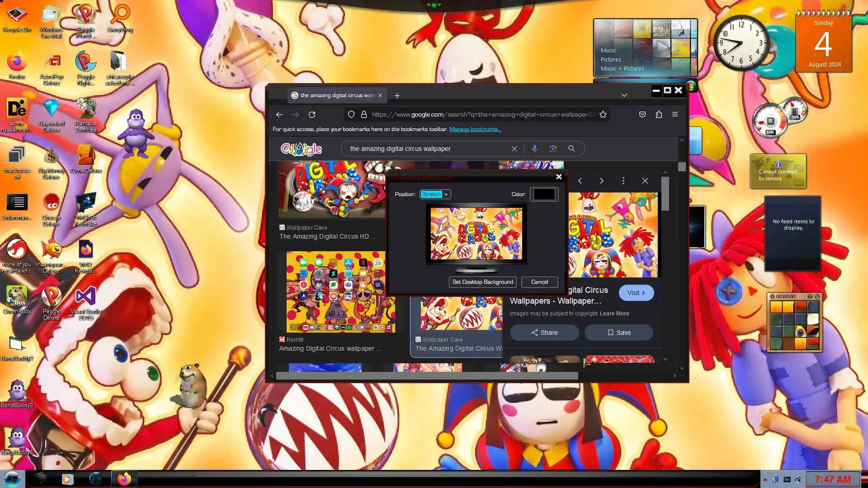Click the Manage bookmarks link
This screenshot has width=868, height=488.
tap(475, 129)
